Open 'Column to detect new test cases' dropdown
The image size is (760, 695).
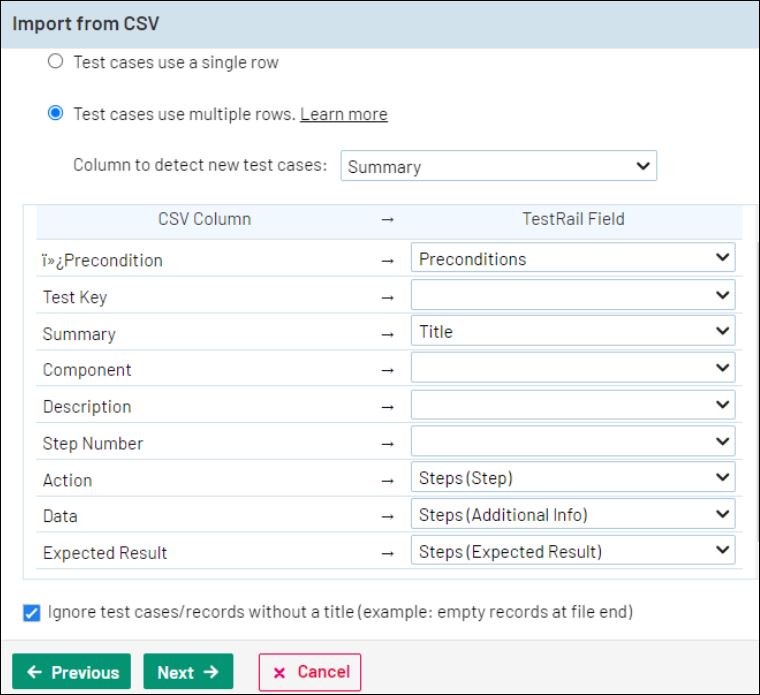[x=498, y=167]
